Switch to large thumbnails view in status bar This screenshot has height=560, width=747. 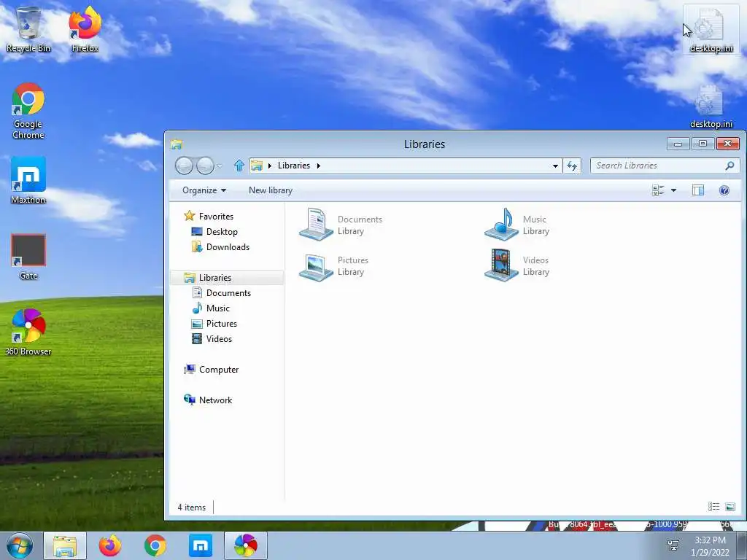coord(729,507)
